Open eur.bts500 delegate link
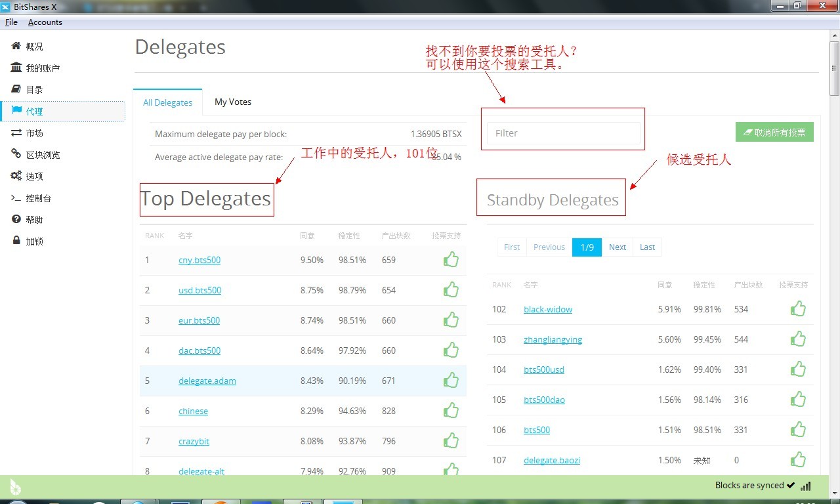Viewport: 840px width, 504px height. tap(199, 320)
